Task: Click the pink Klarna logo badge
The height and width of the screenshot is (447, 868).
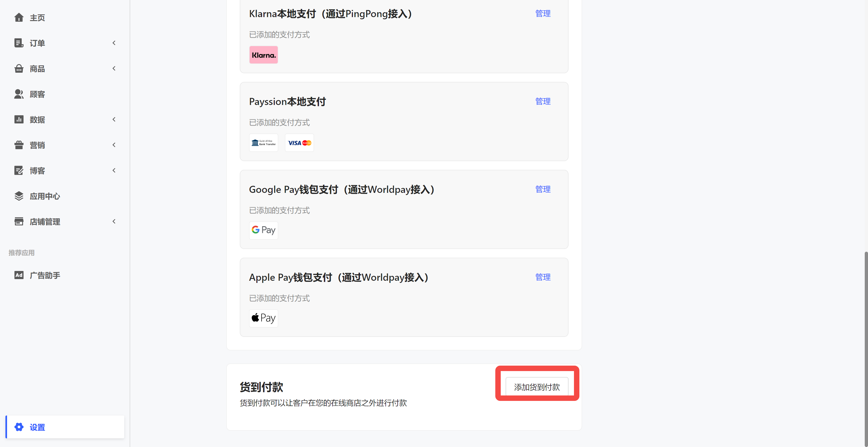Action: coord(263,55)
